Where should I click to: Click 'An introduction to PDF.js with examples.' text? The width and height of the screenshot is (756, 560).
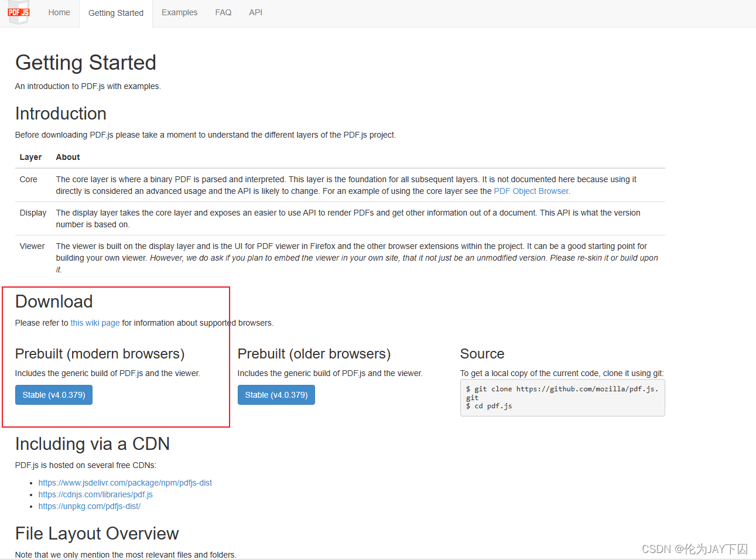[x=88, y=86]
